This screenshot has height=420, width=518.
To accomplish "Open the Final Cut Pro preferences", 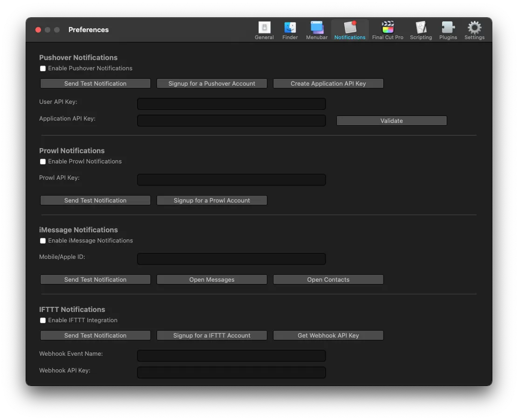I will (388, 30).
